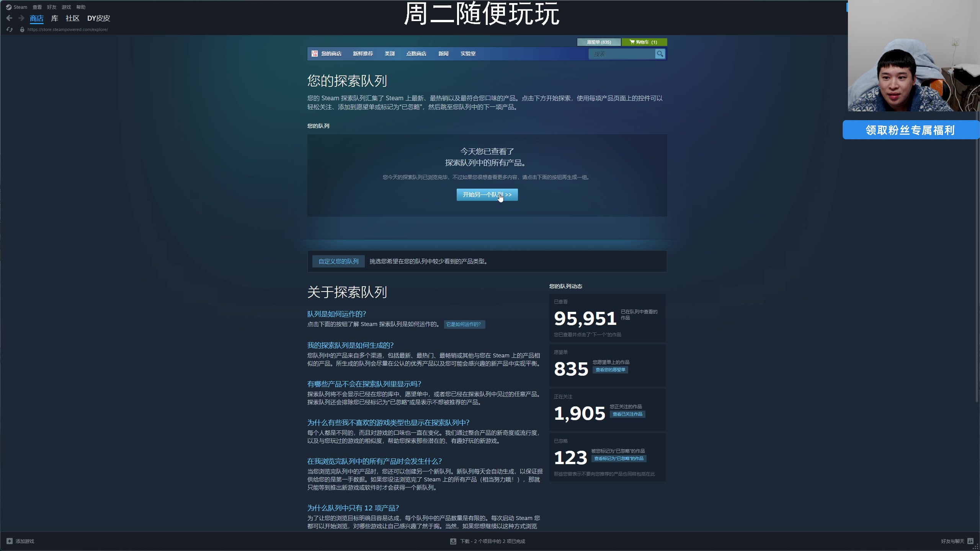Image resolution: width=980 pixels, height=551 pixels.
Task: Open the DY皮皮 profile tab
Action: point(99,18)
